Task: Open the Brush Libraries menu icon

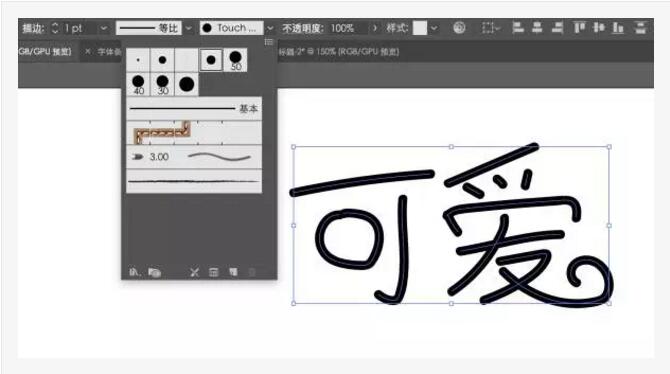Action: [134, 272]
